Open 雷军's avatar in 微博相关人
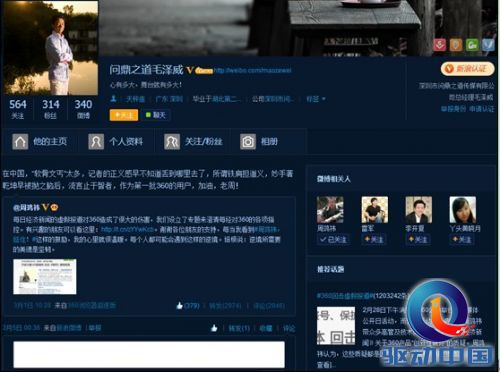Viewport: 500px width, 372px height. 375,210
